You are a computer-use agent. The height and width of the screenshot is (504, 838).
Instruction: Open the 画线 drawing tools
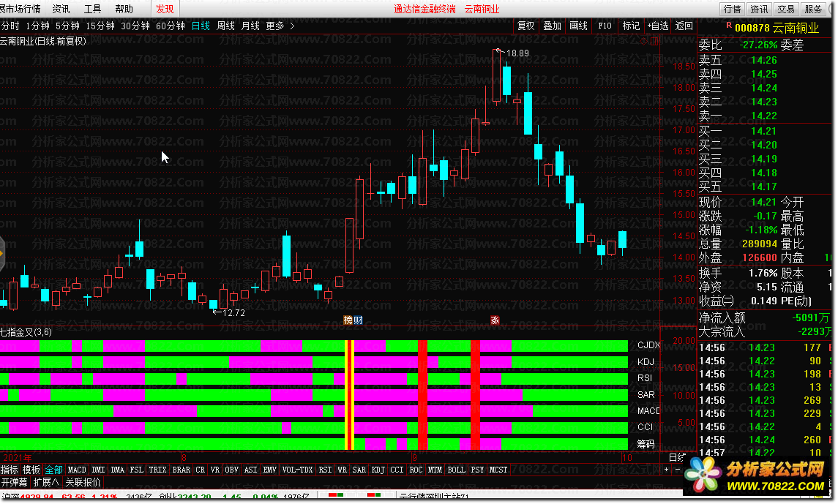pyautogui.click(x=578, y=26)
